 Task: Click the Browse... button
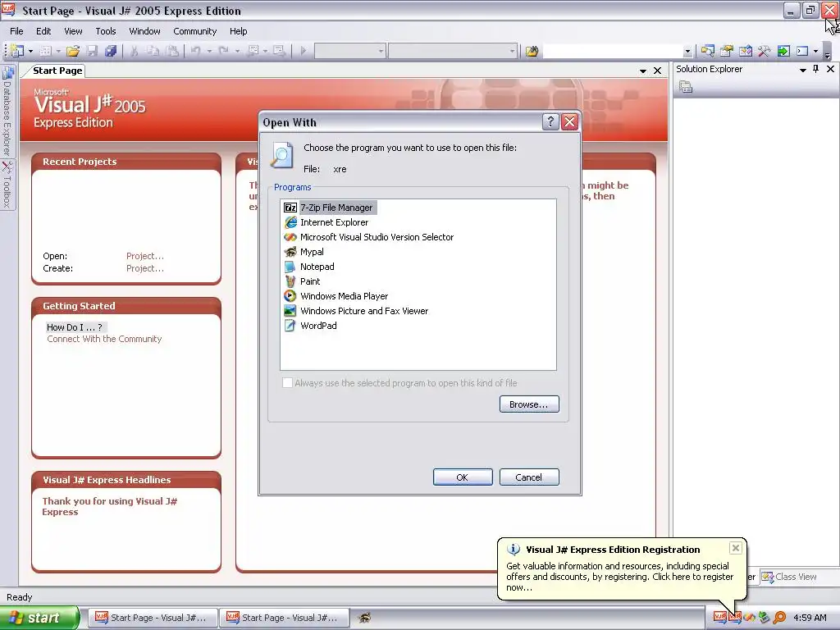[x=529, y=404]
